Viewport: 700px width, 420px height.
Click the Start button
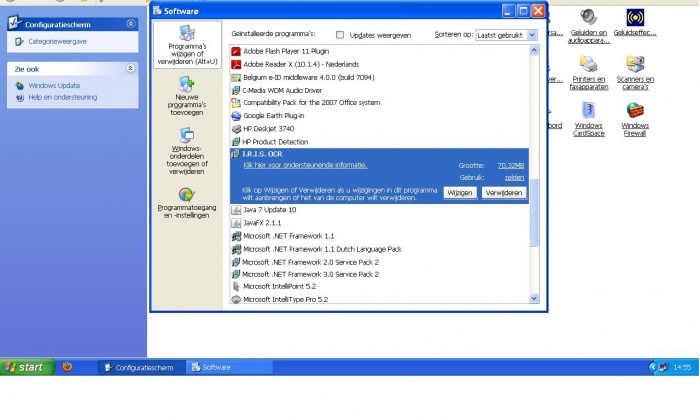point(27,367)
